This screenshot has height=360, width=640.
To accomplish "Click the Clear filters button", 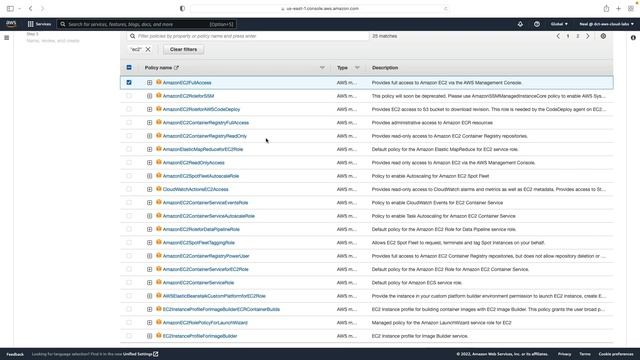I will [x=183, y=49].
